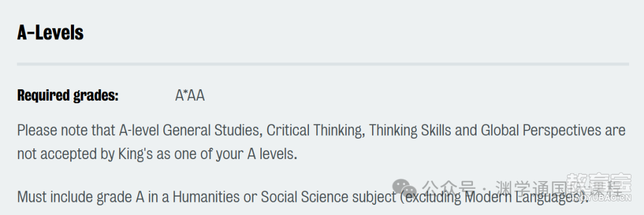This screenshot has height=215, width=644.
Task: Click the A-Levels section heading
Action: tap(50, 32)
